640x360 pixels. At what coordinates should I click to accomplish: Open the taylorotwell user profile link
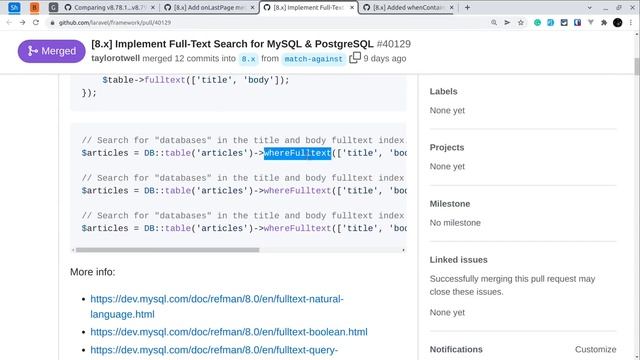point(116,58)
